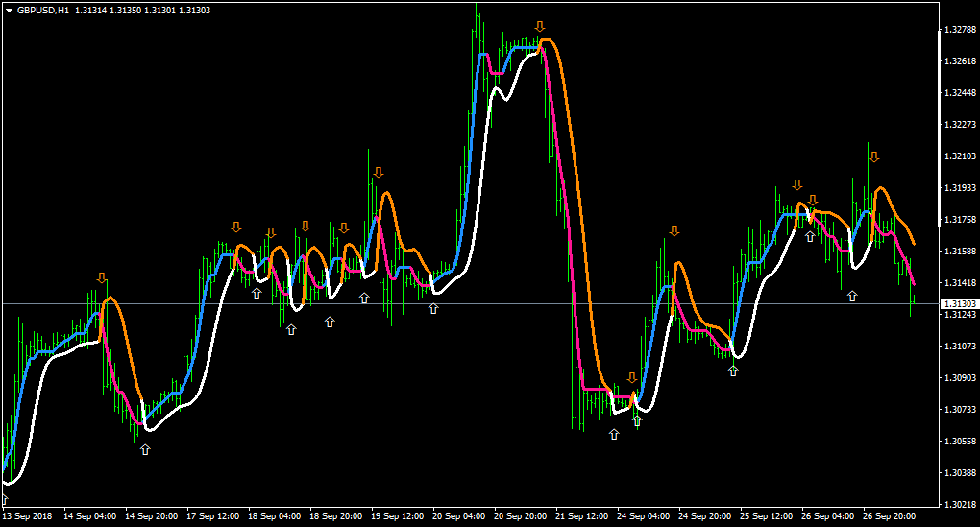Click price axis label 1.32788
The height and width of the screenshot is (527, 980).
[x=961, y=30]
